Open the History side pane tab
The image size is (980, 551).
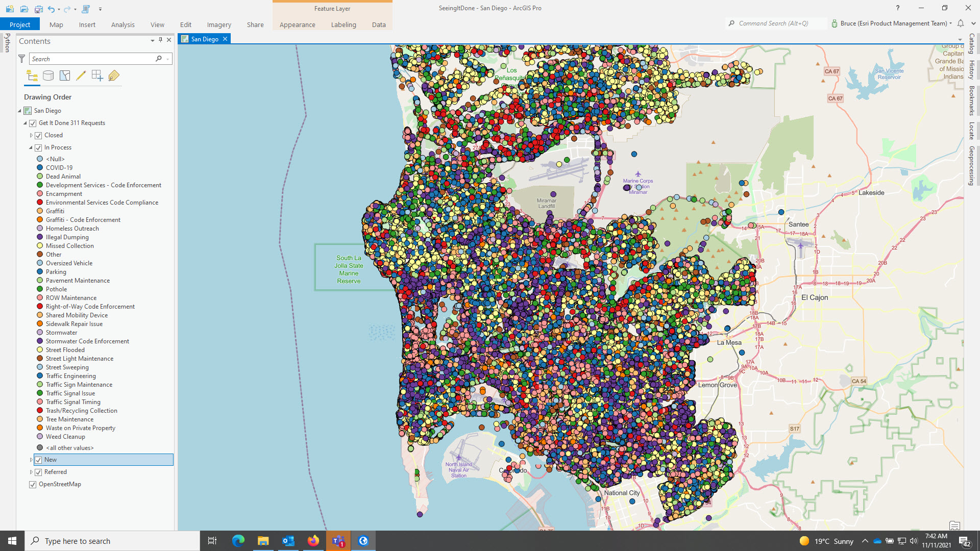972,70
